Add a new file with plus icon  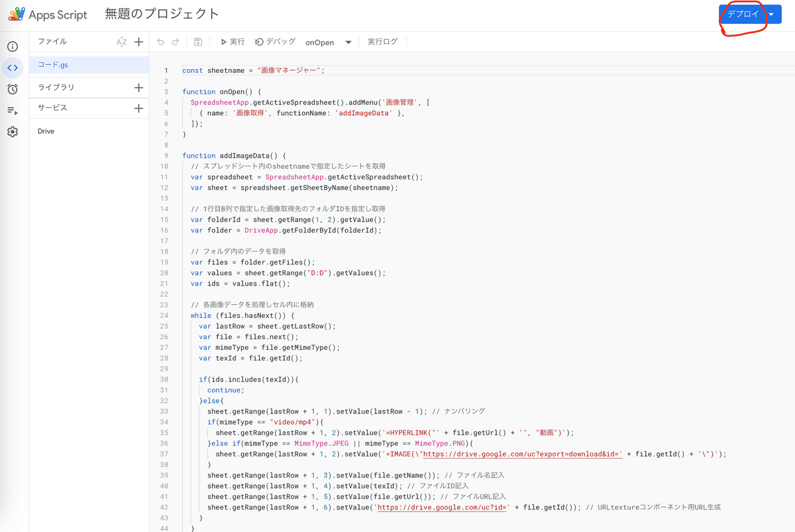point(138,42)
